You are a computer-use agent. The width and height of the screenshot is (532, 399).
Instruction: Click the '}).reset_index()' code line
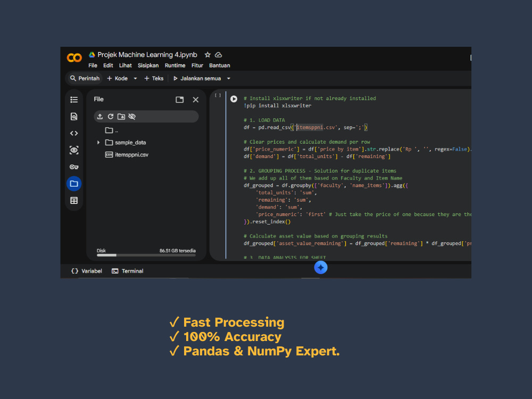click(x=267, y=221)
